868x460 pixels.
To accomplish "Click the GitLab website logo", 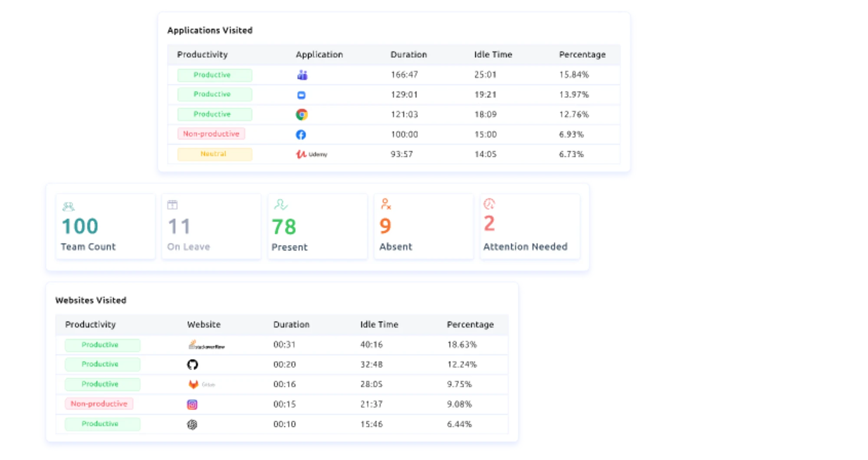I will (x=201, y=384).
